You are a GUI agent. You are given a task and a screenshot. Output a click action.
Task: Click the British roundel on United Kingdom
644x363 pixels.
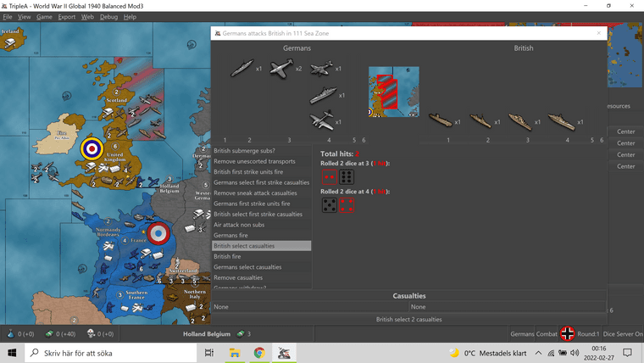91,149
